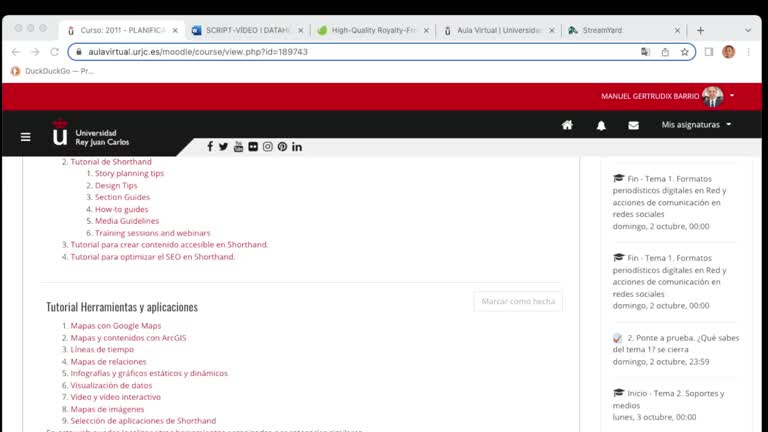Open tutorial on contenido accesible en Shorthand
The image size is (768, 432).
169,244
